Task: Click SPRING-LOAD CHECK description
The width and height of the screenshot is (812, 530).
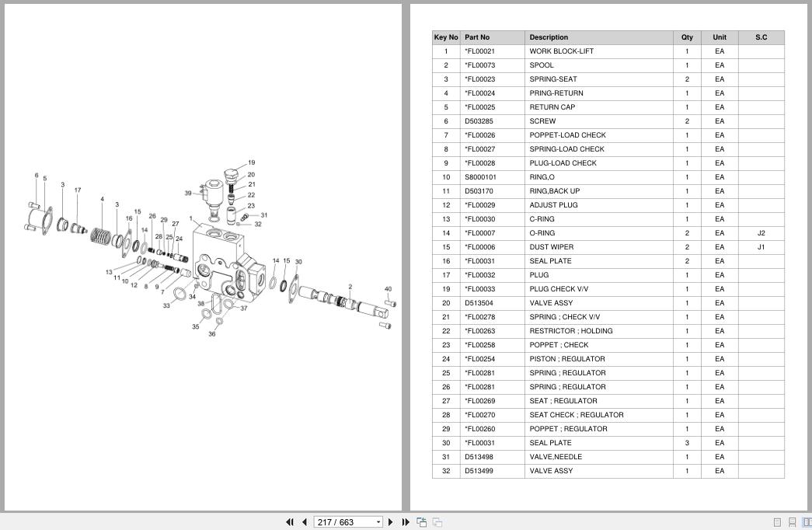Action: pos(566,149)
